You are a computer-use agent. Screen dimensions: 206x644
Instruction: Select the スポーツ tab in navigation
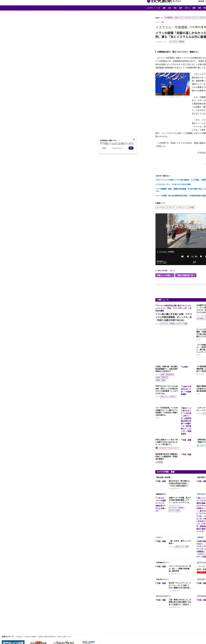pyautogui.click(x=187, y=8)
